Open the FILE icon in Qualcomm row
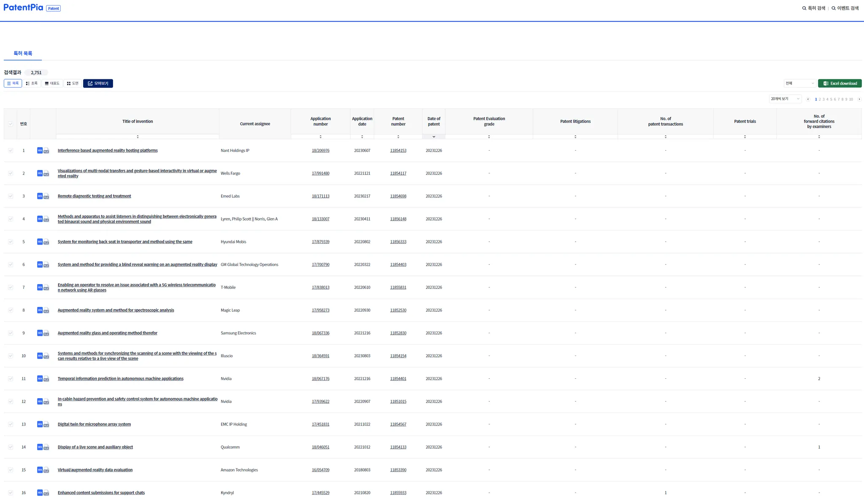 click(x=46, y=448)
